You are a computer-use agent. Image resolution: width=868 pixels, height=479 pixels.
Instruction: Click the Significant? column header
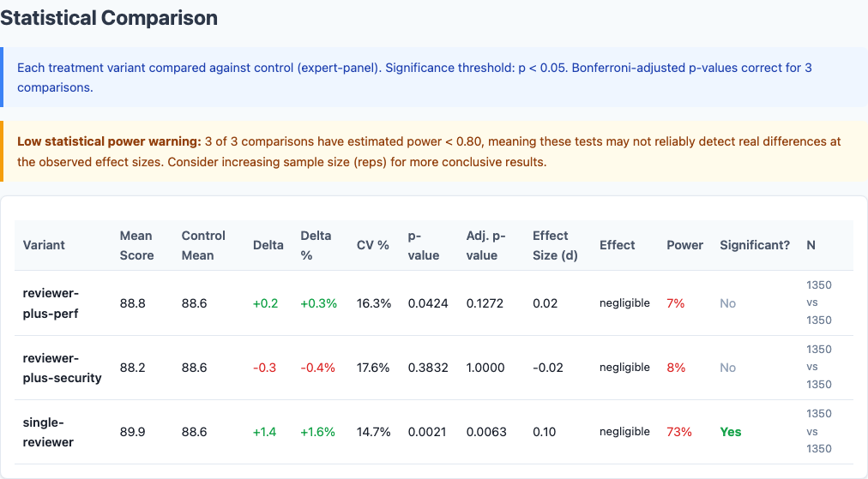pos(755,245)
